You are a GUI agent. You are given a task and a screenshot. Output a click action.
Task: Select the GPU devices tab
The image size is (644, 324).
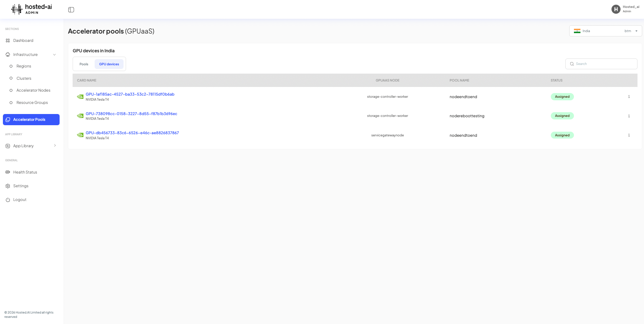click(109, 64)
